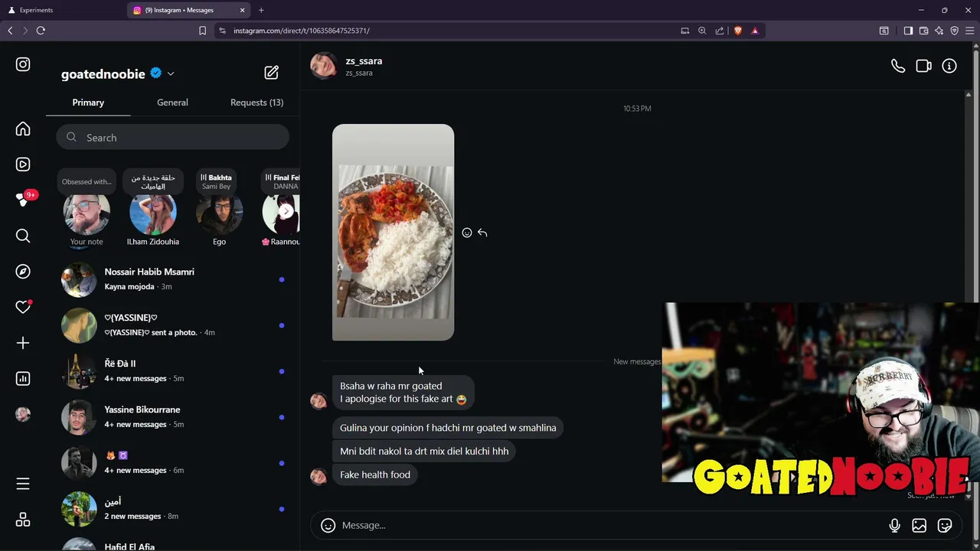Reload the page in the browser
Viewport: 980px width, 551px height.
point(41,31)
